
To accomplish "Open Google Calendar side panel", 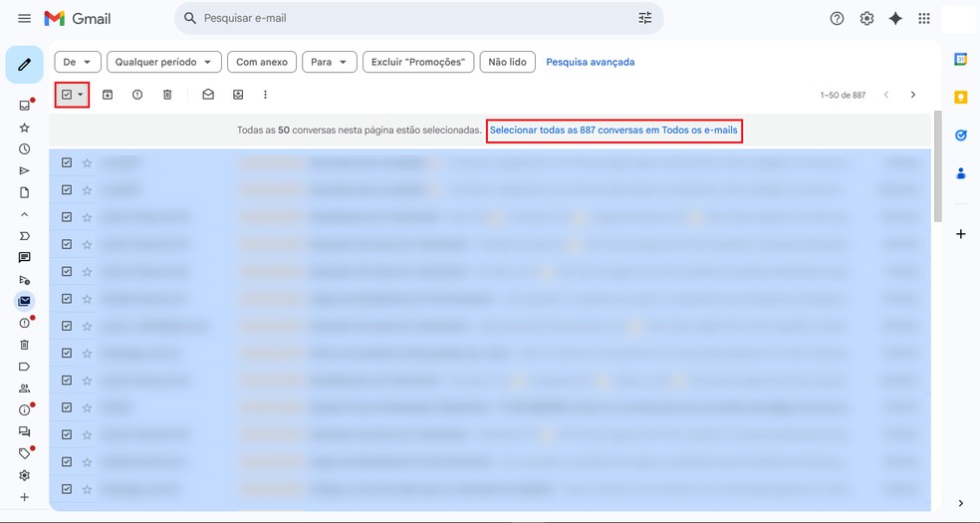I will [x=961, y=60].
